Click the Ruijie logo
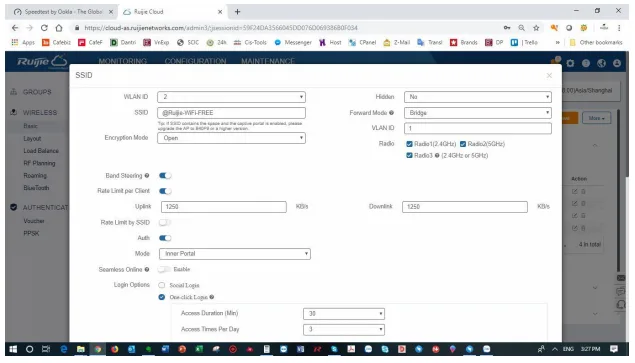Screen dimensions: 635x363 42,62
